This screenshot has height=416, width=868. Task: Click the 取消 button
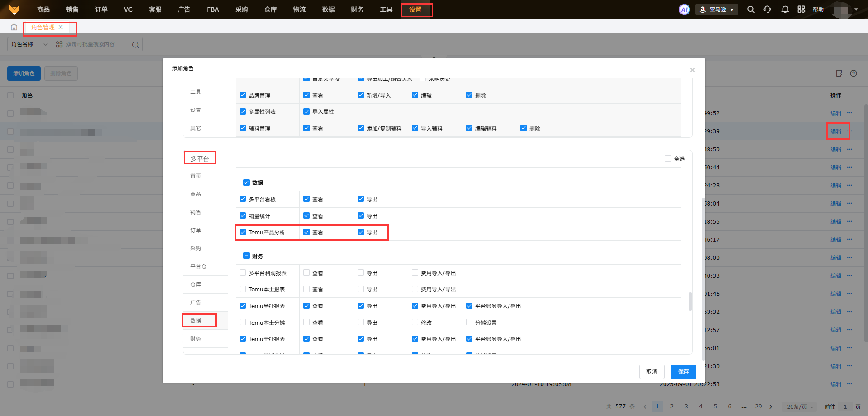tap(652, 372)
